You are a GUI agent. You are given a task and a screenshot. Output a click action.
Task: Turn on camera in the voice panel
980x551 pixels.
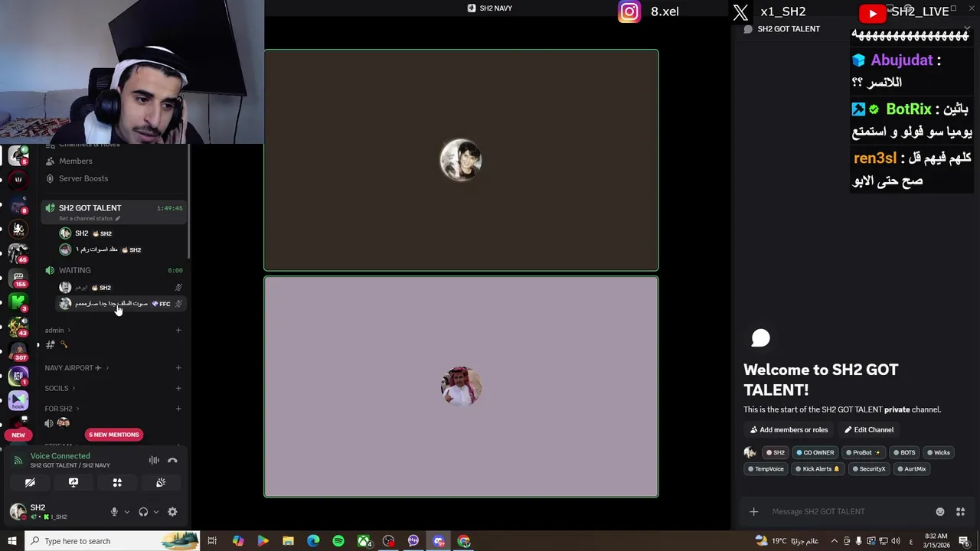coord(30,483)
